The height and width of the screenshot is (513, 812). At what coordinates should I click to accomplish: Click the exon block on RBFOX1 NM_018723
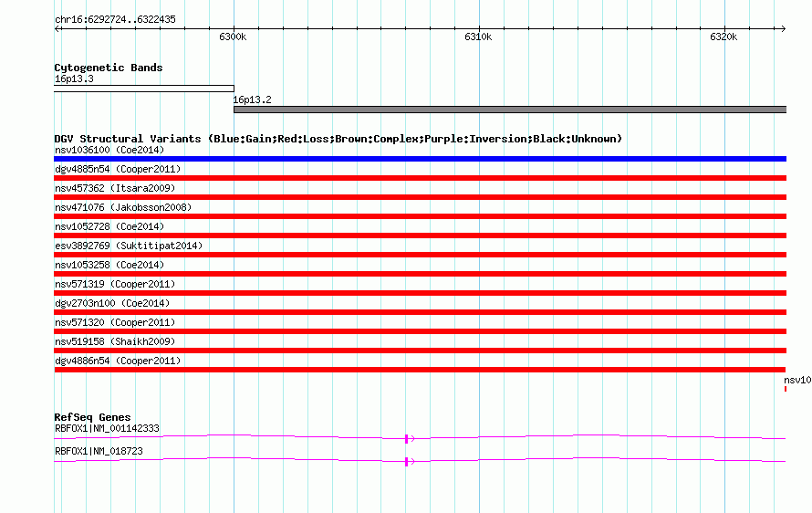tap(407, 462)
